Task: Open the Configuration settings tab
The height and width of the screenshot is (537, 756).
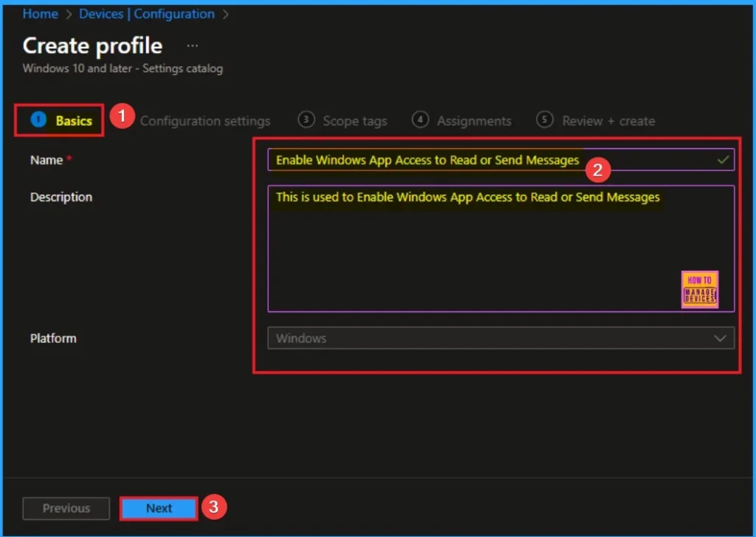Action: tap(205, 121)
